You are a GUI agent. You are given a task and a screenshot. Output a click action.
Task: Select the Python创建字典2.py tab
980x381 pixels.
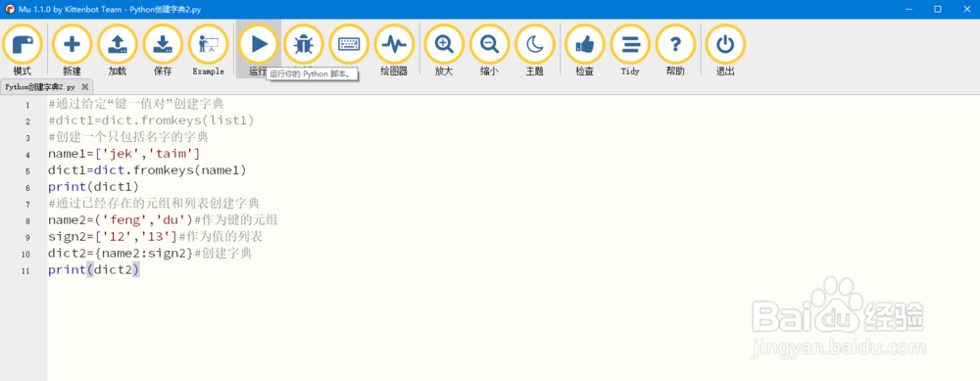40,87
